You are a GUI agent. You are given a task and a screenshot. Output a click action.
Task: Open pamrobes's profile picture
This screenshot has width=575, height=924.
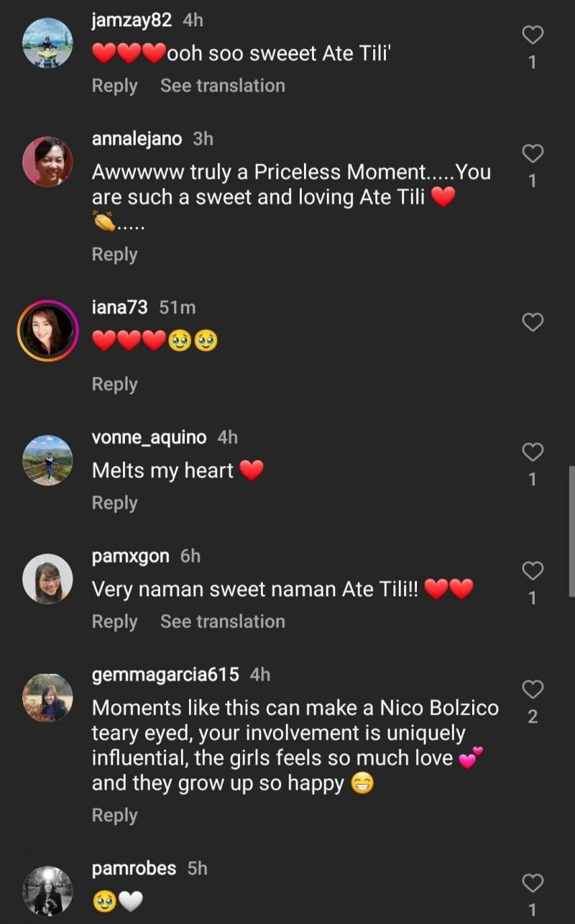click(x=48, y=891)
